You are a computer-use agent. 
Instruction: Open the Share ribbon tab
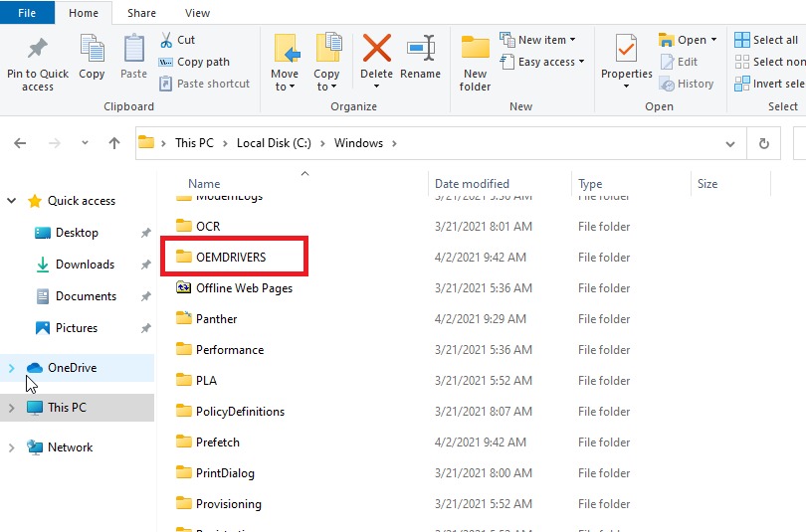[x=141, y=13]
